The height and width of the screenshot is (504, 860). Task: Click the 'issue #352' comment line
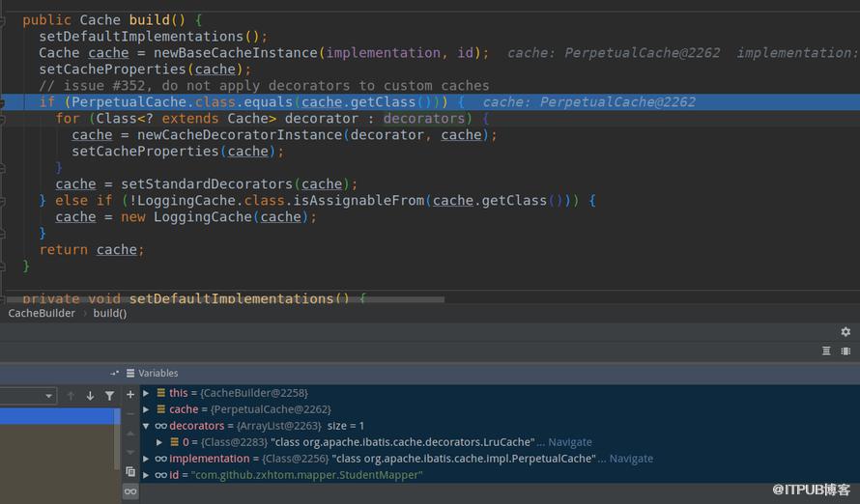tap(264, 86)
